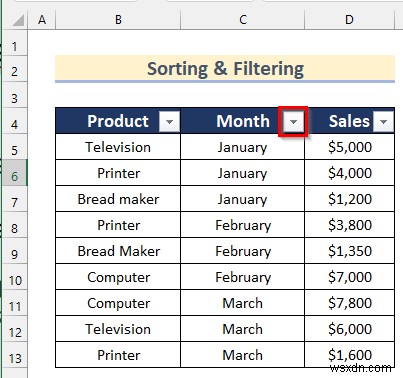Image resolution: width=403 pixels, height=378 pixels.
Task: Open the Month column filter dropdown
Action: tap(293, 121)
